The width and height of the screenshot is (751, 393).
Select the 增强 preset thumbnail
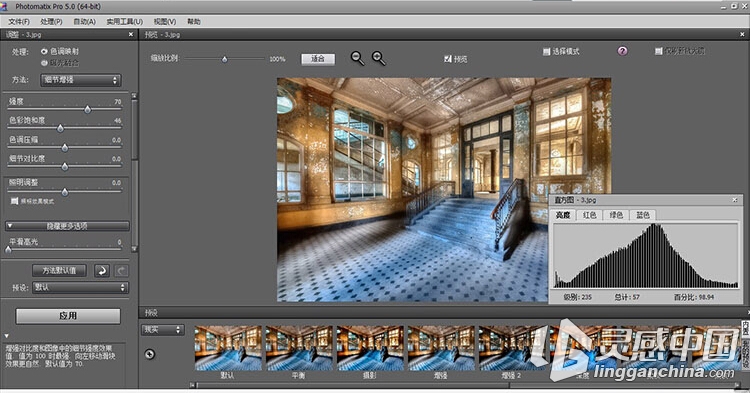pos(441,348)
